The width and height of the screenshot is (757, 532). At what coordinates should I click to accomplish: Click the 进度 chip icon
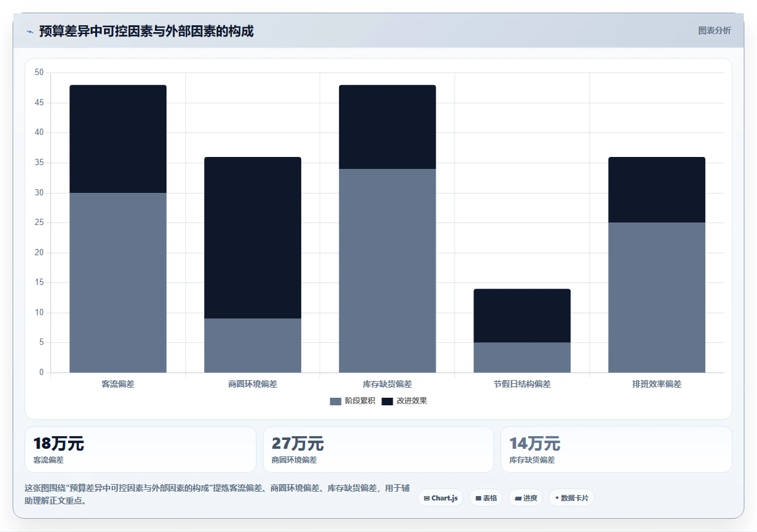pyautogui.click(x=518, y=498)
